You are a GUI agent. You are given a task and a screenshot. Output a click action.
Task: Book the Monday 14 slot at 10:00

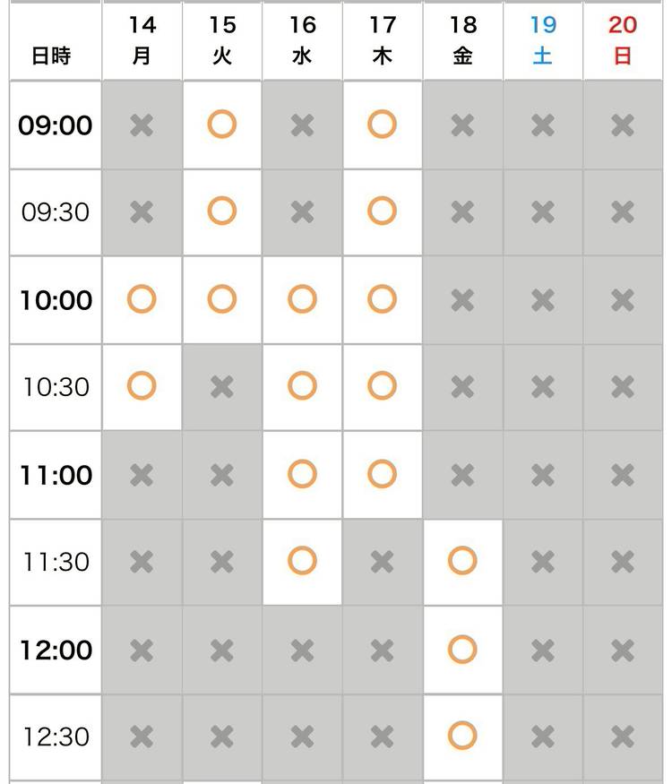pos(142,298)
